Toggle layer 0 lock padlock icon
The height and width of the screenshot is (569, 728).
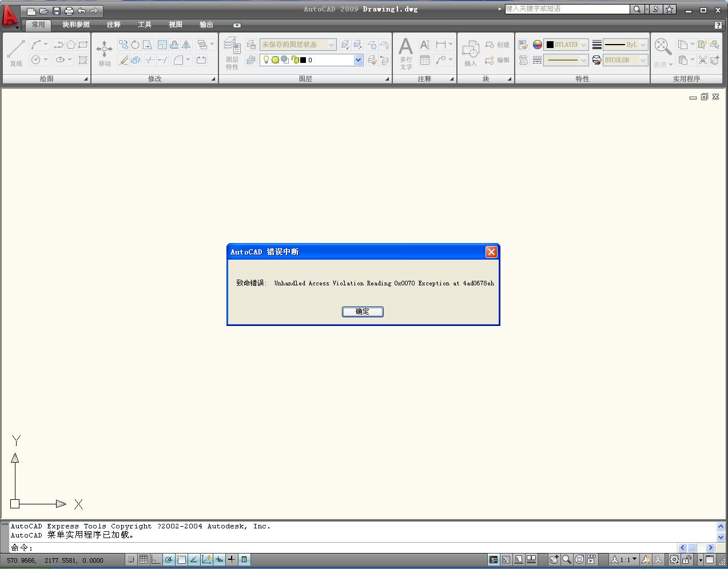click(x=295, y=60)
